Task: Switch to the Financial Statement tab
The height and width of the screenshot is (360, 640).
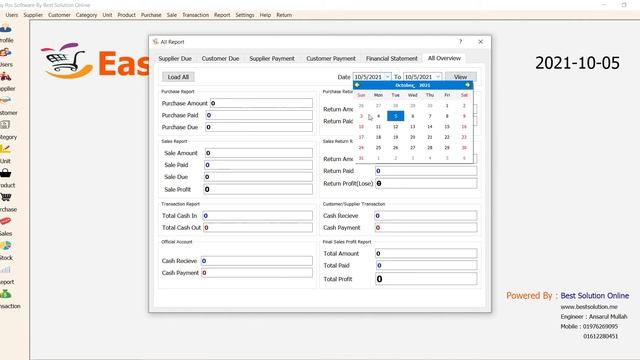Action: click(x=392, y=58)
